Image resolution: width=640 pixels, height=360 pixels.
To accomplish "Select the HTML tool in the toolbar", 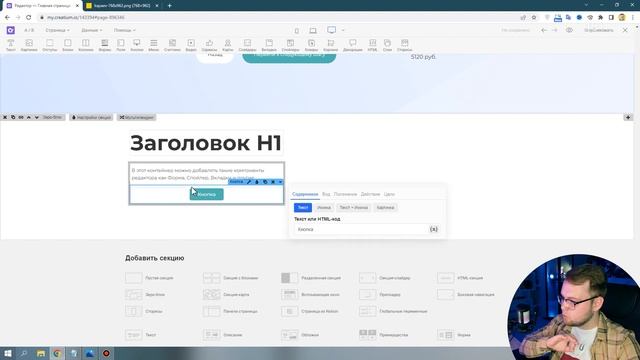I will pos(372,45).
